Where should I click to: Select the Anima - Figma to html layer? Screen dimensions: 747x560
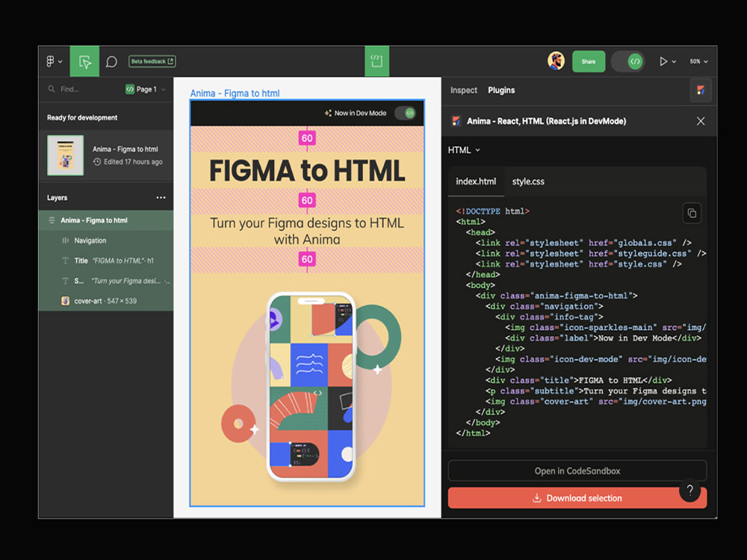[106, 220]
